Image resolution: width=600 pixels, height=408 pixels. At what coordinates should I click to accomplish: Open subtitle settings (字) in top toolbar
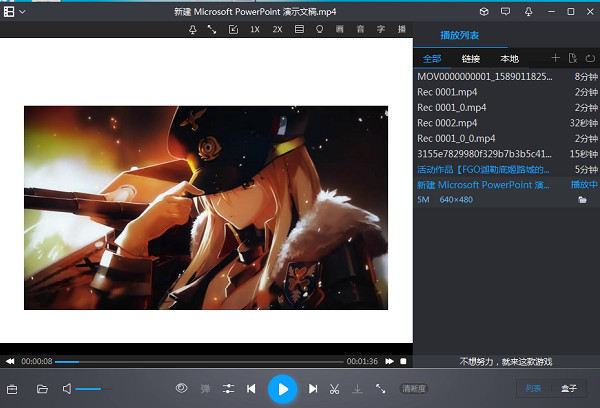(381, 29)
